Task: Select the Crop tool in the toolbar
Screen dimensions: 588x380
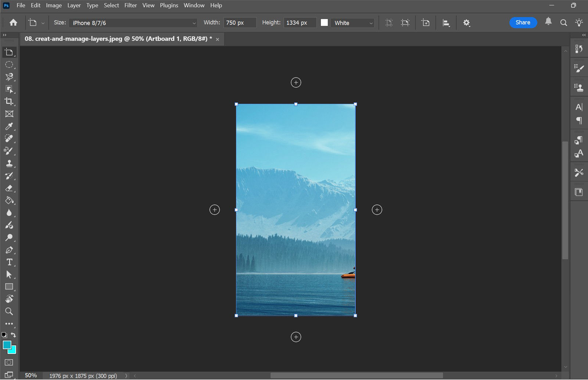Action: pos(9,102)
